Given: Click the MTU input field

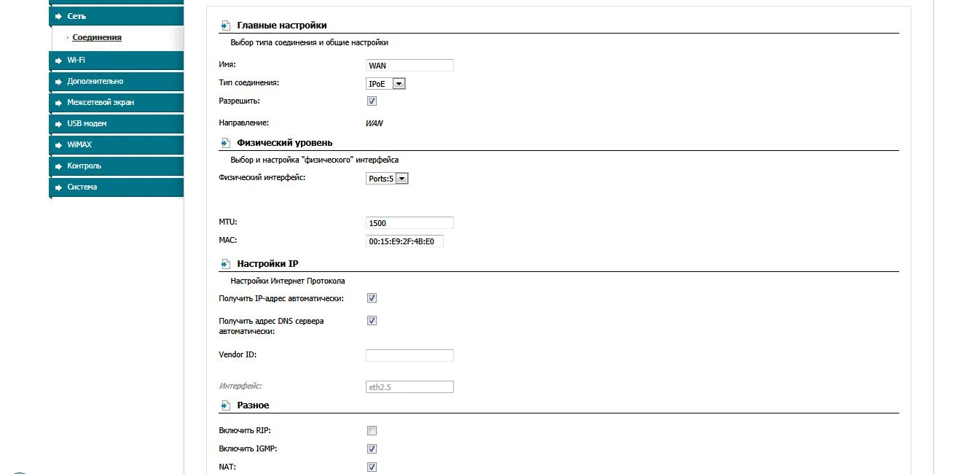Looking at the screenshot, I should 409,222.
